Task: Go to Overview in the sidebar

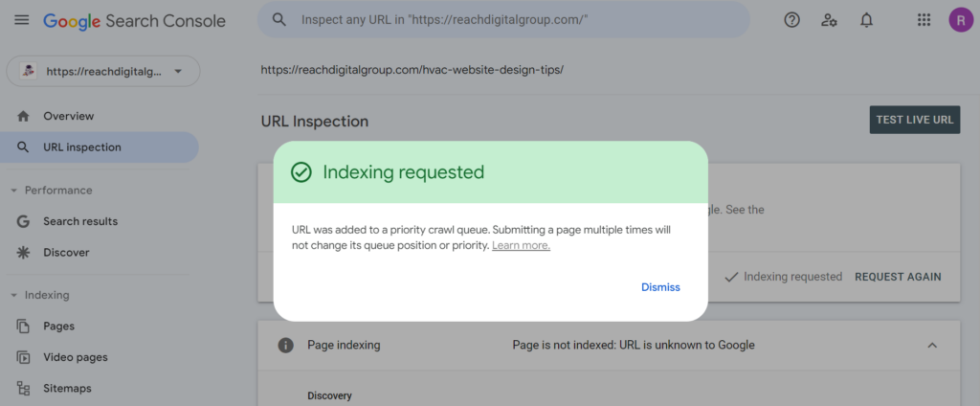Action: (69, 116)
